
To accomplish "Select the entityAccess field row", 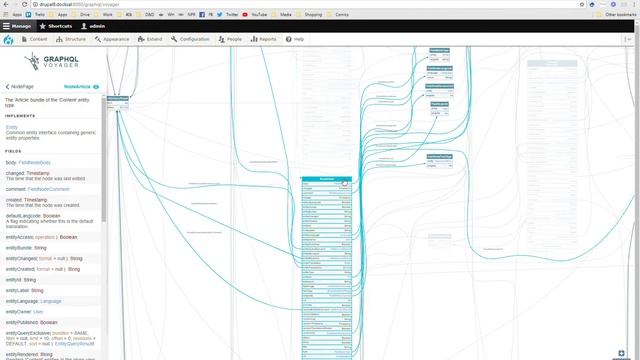I will point(51,237).
